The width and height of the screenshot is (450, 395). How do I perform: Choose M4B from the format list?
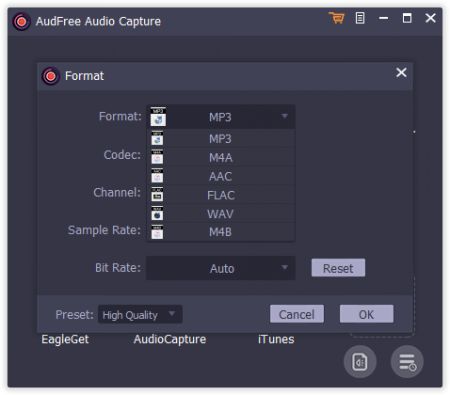[220, 232]
